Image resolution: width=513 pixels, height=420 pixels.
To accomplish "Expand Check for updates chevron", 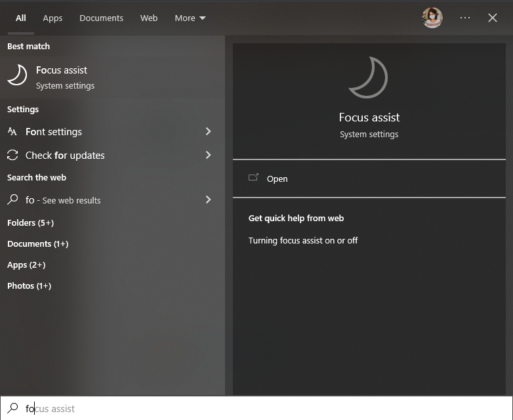I will [208, 155].
